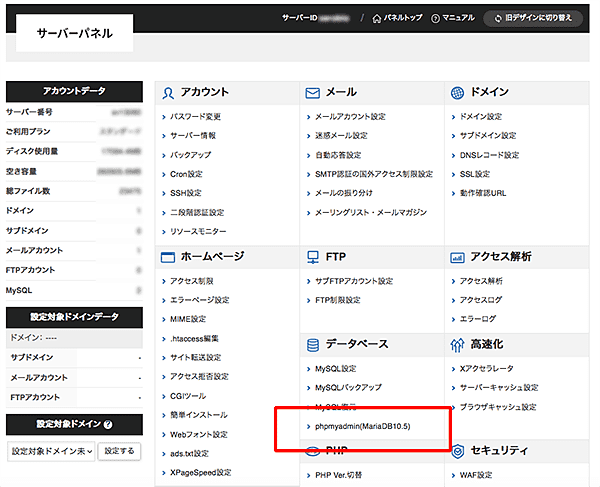Open エラーページ設定
Viewport: 600px width, 487px height.
click(199, 300)
